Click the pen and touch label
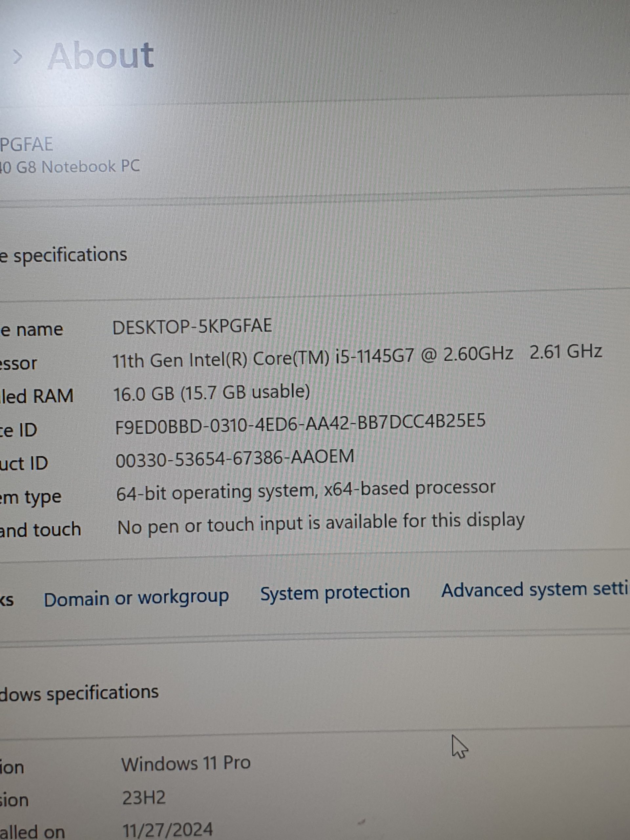This screenshot has height=840, width=630. (41, 530)
